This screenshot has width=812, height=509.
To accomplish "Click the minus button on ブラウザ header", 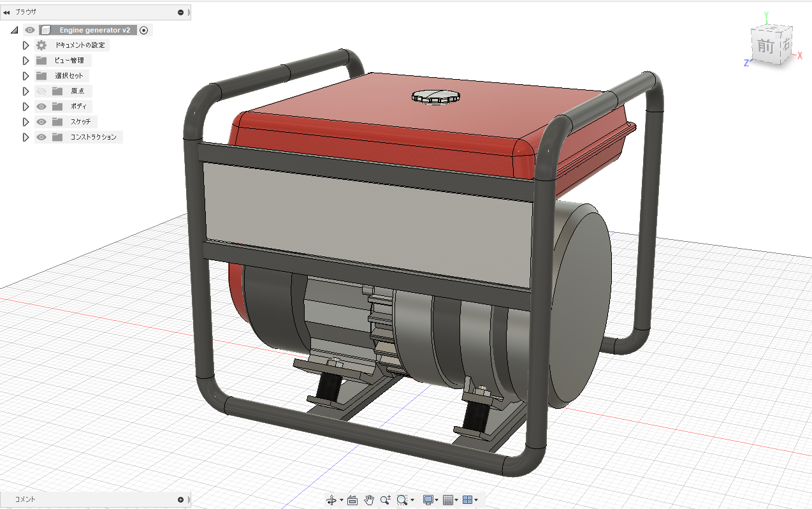I will click(181, 12).
